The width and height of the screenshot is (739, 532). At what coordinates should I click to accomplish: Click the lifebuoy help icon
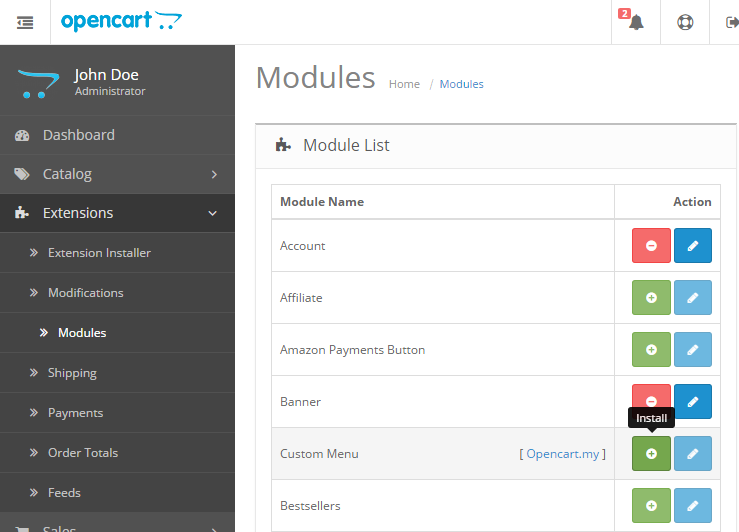(685, 22)
